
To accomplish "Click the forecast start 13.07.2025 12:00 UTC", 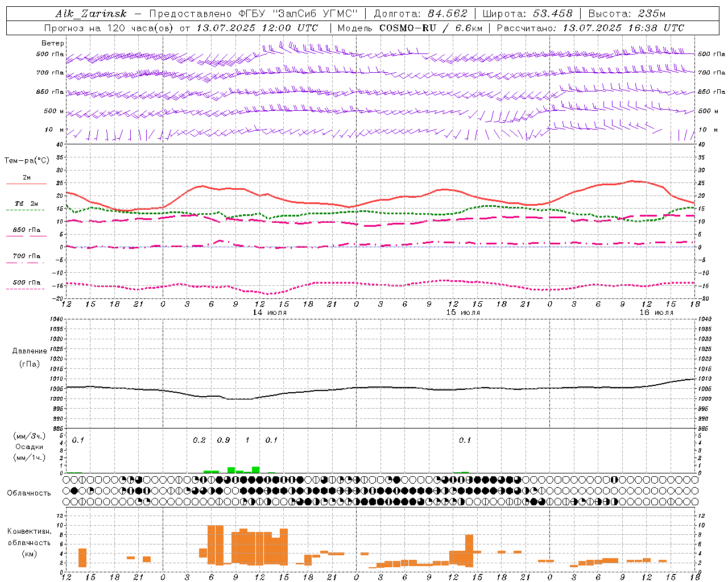I will tap(257, 28).
